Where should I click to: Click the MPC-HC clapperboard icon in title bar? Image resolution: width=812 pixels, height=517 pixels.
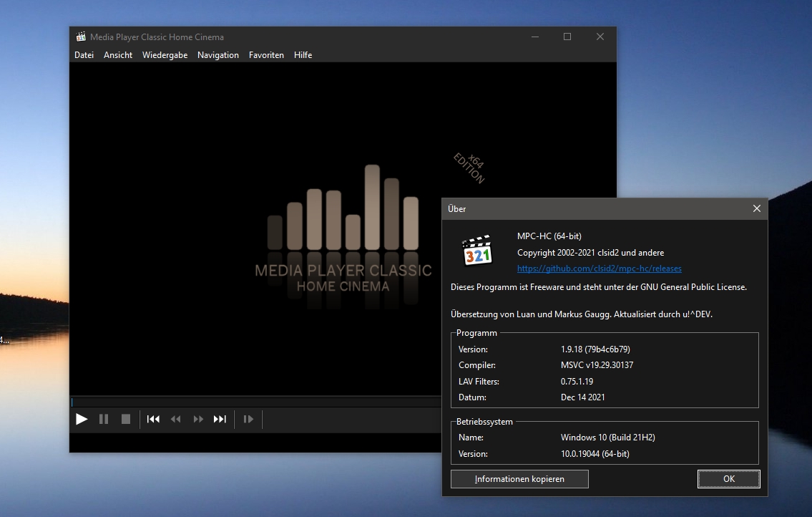pyautogui.click(x=81, y=37)
